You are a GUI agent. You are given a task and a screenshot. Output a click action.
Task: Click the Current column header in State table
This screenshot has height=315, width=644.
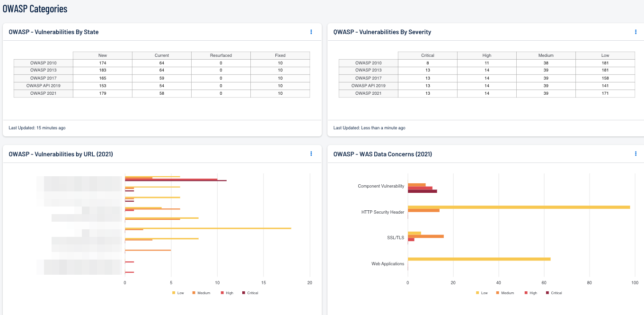(x=162, y=55)
